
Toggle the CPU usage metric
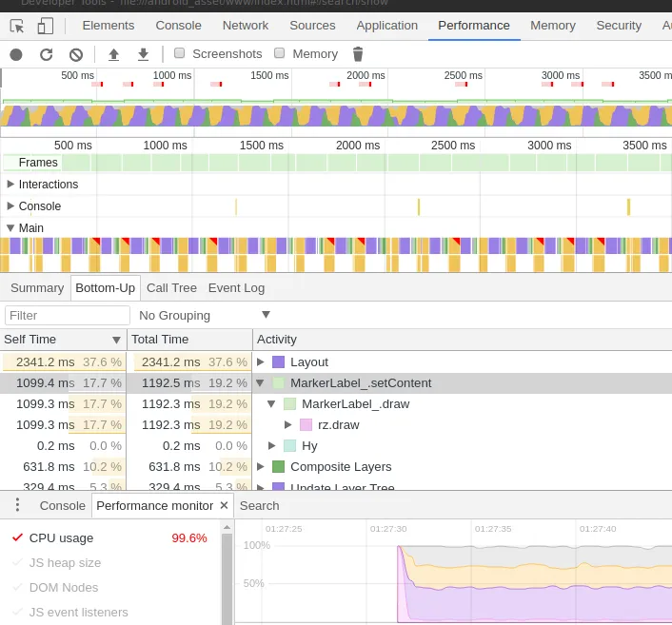pos(17,537)
